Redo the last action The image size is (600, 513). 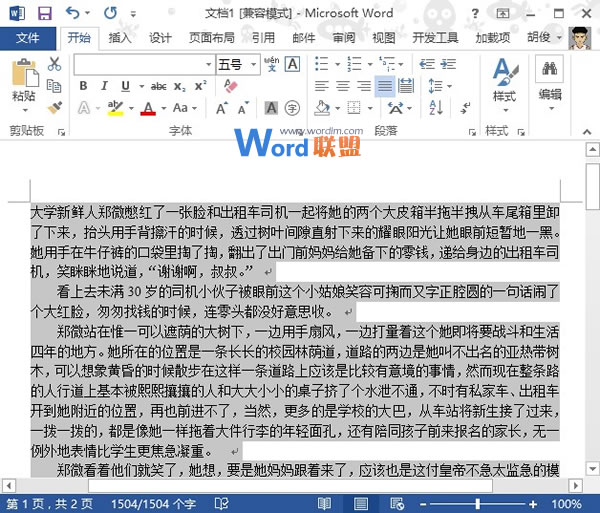coord(111,13)
